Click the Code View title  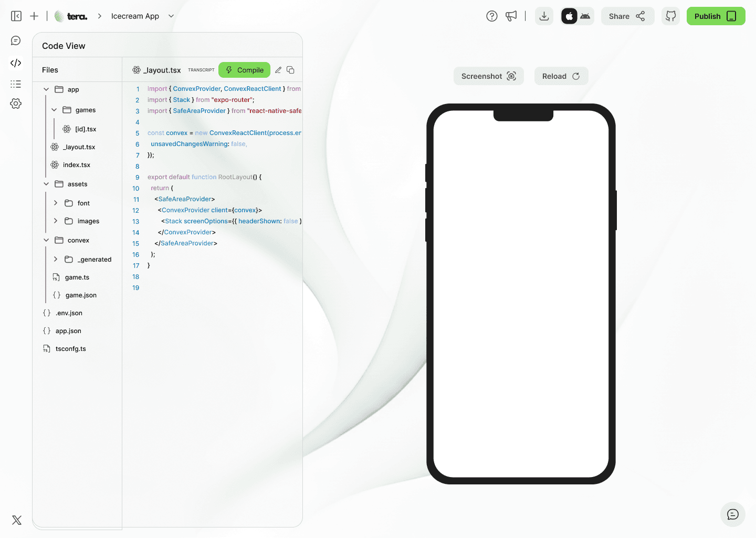click(64, 46)
